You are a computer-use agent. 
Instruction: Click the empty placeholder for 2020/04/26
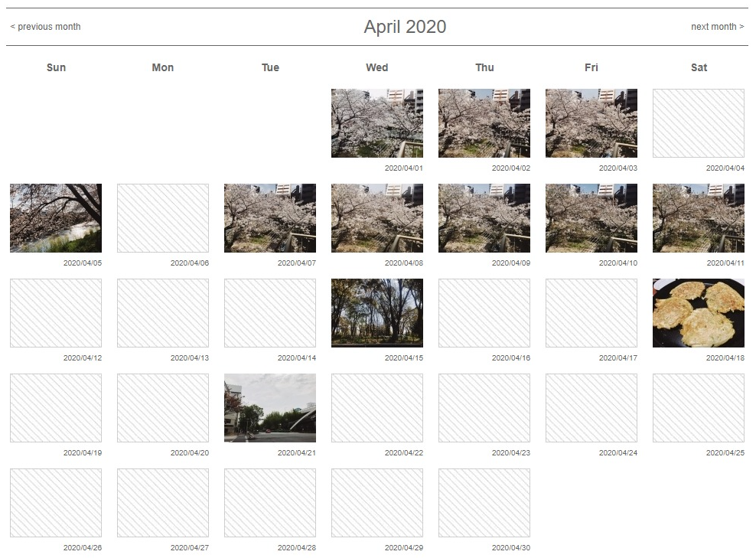coord(55,503)
